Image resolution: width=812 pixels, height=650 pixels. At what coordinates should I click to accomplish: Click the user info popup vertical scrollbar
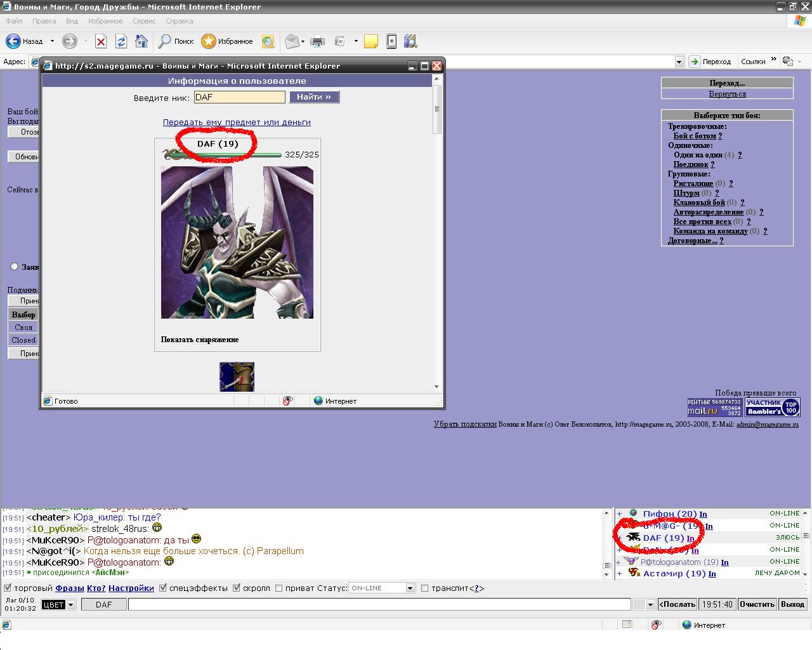(x=436, y=233)
